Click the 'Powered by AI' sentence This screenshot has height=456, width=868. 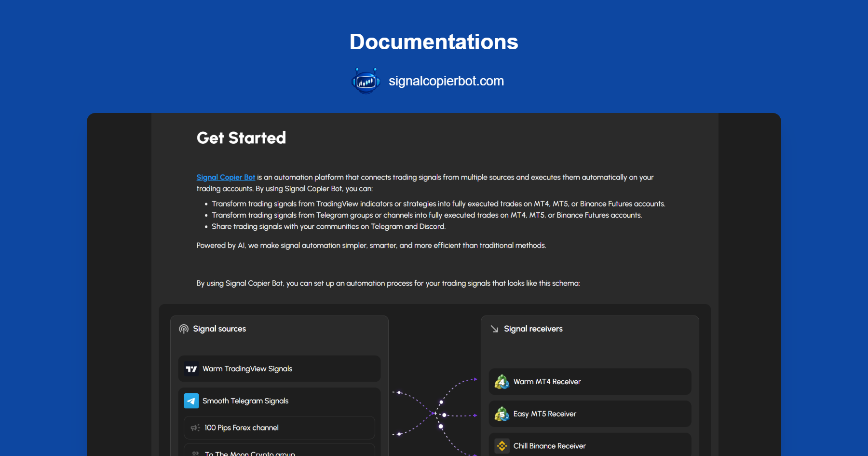pos(371,246)
